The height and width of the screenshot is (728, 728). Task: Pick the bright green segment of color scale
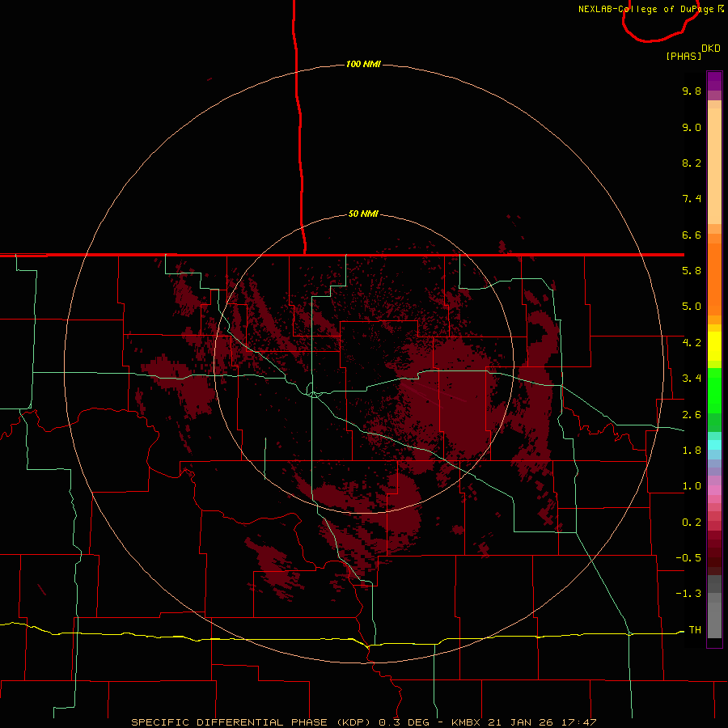point(714,390)
